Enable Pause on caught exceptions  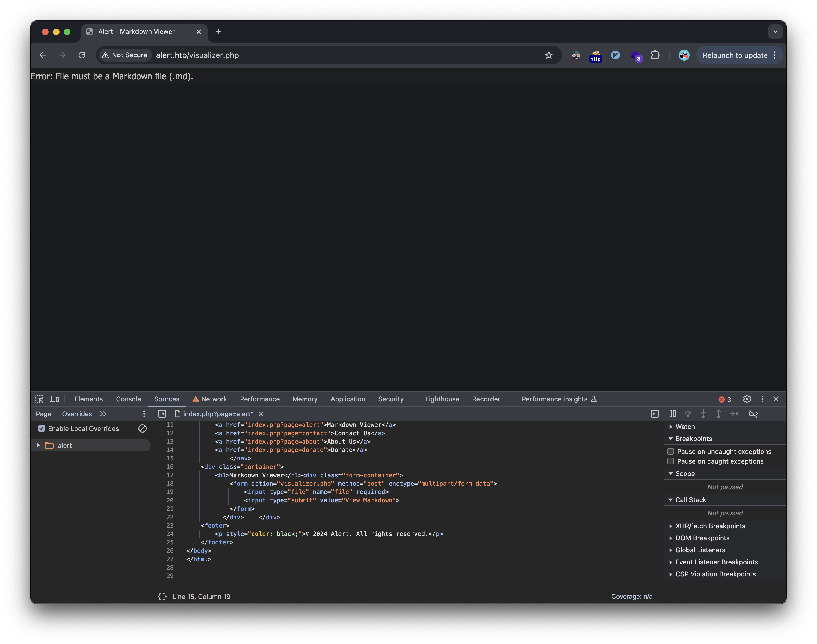pyautogui.click(x=671, y=461)
